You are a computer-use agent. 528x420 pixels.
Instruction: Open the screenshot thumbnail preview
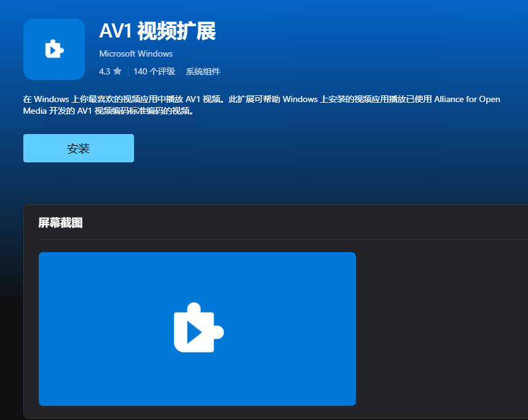coord(197,329)
